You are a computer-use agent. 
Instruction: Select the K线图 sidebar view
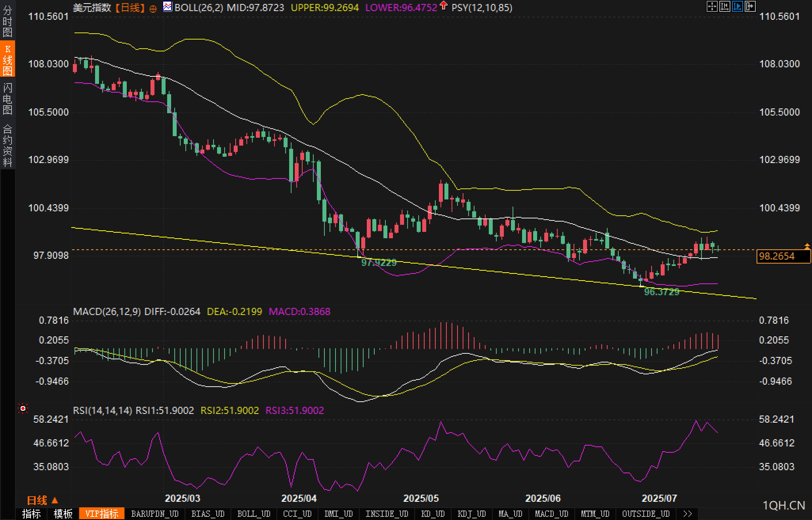pos(8,59)
